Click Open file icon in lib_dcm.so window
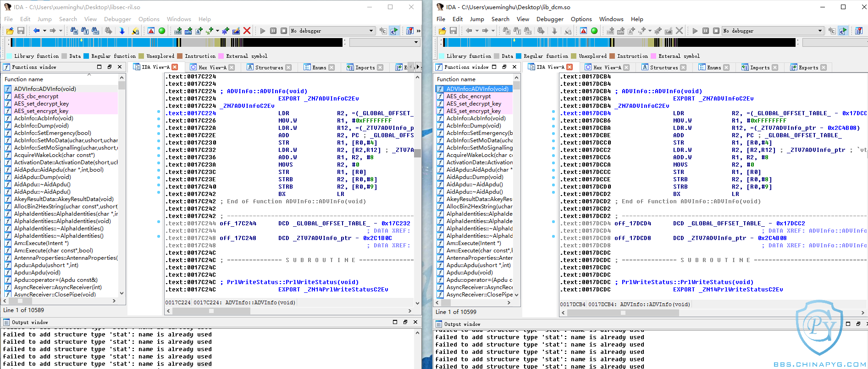Image resolution: width=868 pixels, height=369 pixels. click(442, 31)
